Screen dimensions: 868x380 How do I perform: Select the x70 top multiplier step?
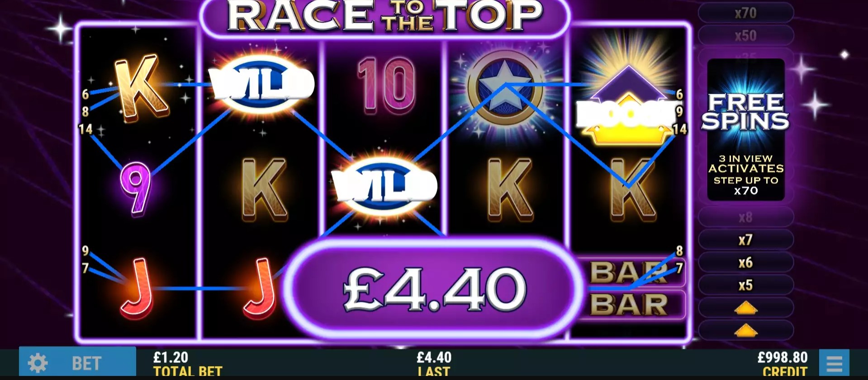point(745,13)
